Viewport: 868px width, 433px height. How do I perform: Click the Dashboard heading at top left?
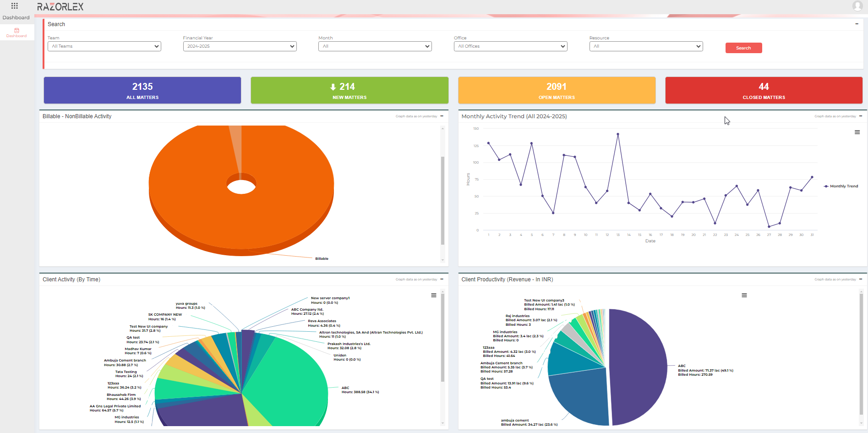click(16, 17)
